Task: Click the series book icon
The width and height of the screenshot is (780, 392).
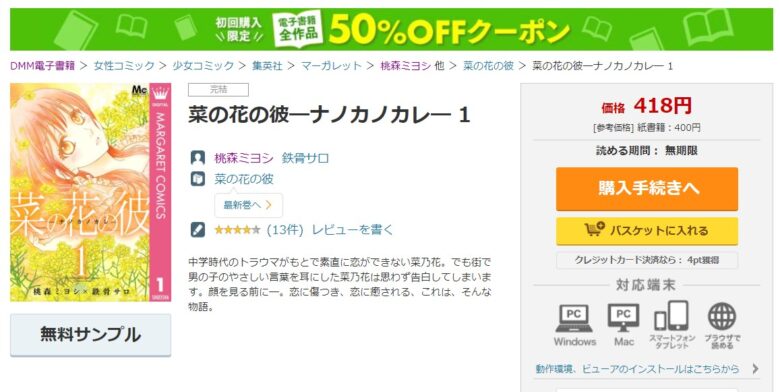Action: [197, 179]
